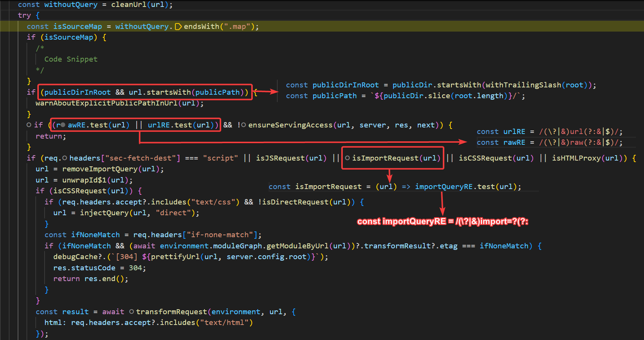Click the execution arrow marker before endsWith
Image resolution: width=644 pixels, height=340 pixels.
(x=178, y=27)
